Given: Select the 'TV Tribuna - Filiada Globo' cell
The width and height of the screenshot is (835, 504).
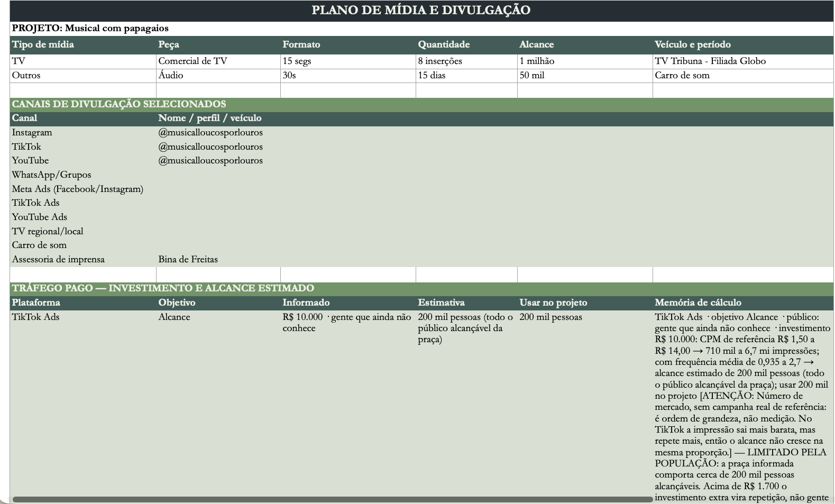Looking at the screenshot, I should (x=743, y=61).
